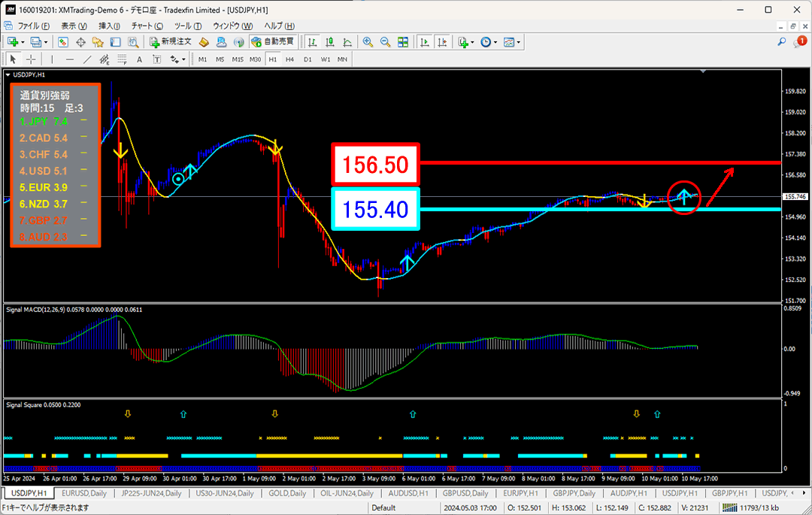Viewport: 812px width, 515px height.
Task: Switch to bar chart display
Action: point(312,42)
